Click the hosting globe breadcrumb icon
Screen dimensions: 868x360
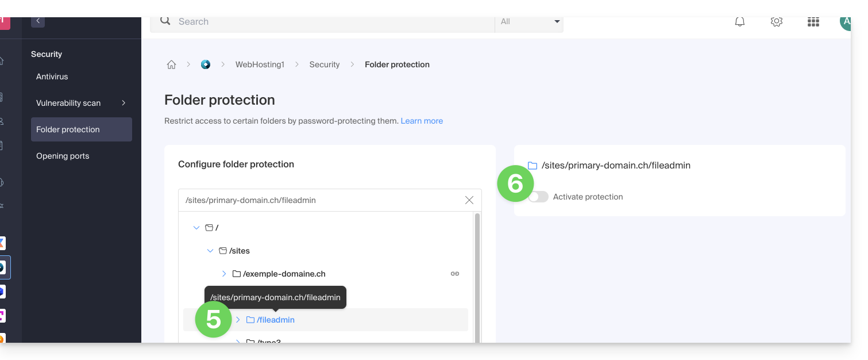point(206,64)
